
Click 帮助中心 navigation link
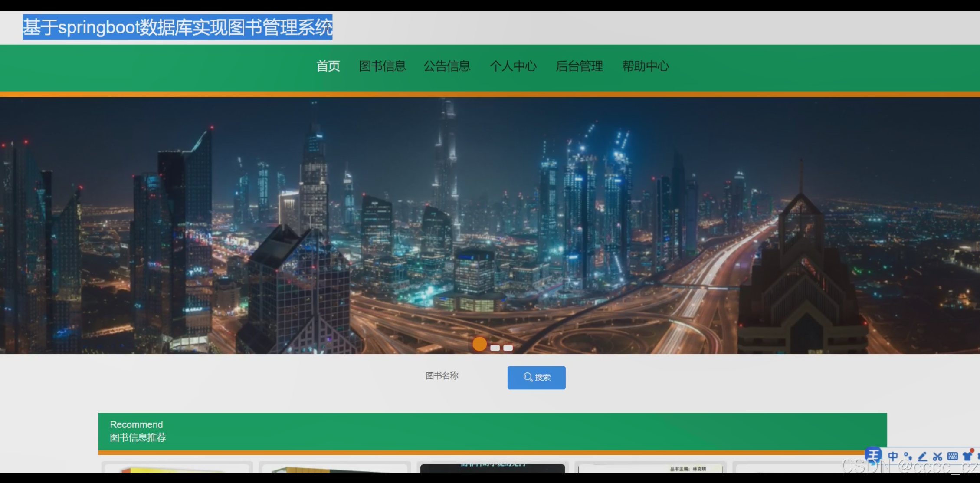(x=646, y=66)
